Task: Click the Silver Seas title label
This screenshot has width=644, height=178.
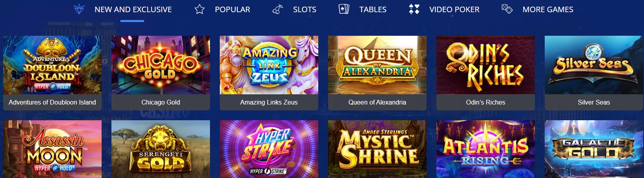Action: 594,102
